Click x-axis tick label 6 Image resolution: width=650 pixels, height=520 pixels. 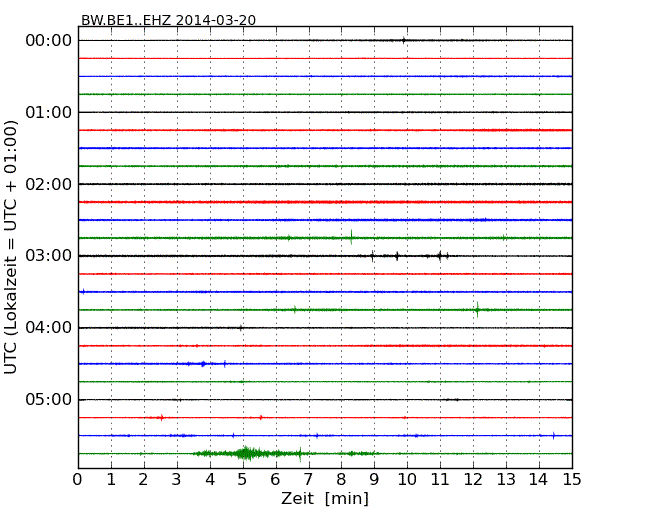pyautogui.click(x=276, y=480)
